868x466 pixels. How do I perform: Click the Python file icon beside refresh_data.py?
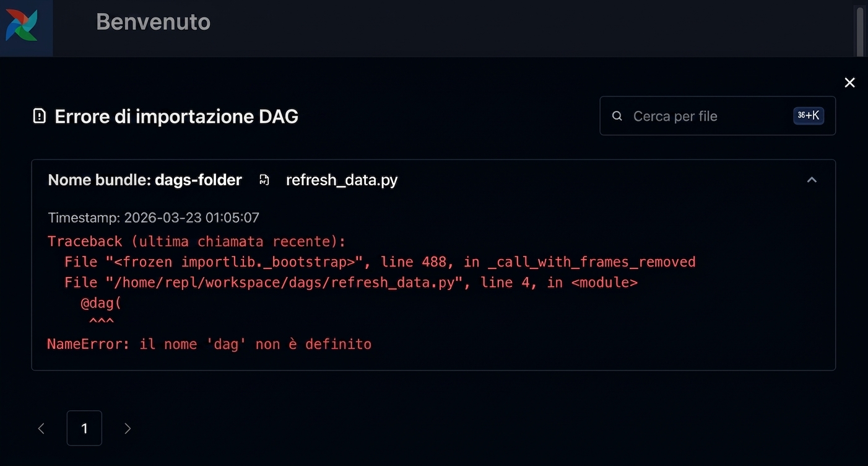264,180
